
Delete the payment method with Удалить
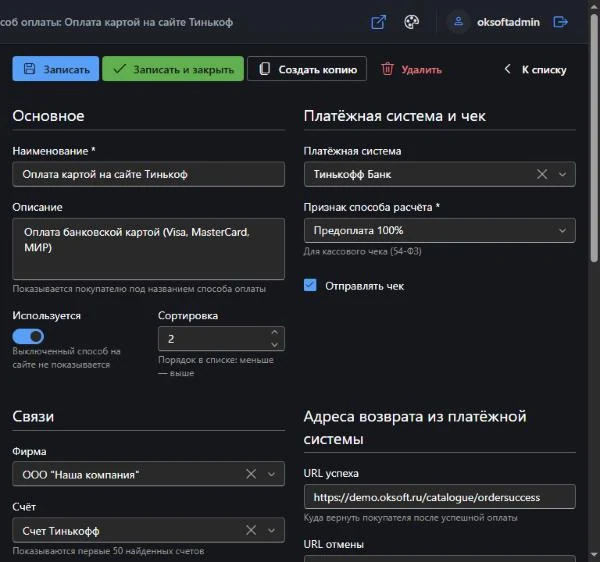coord(412,69)
